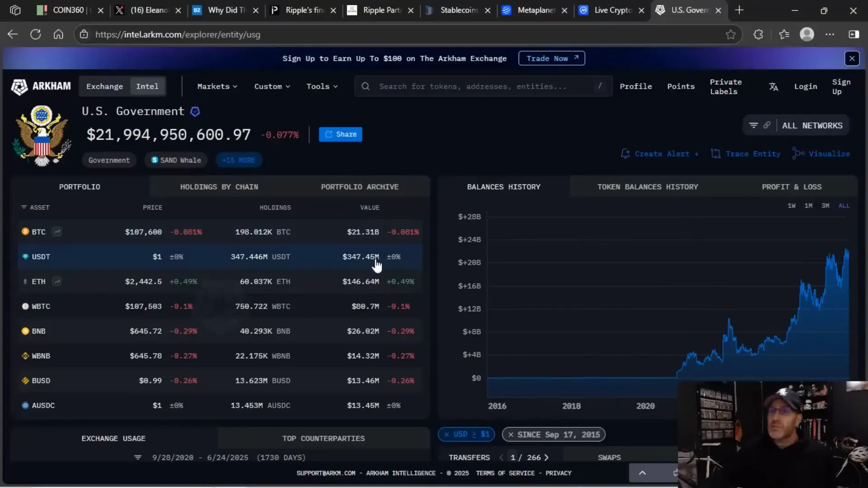This screenshot has height=488, width=868.
Task: Select 1M chart range
Action: [808, 206]
